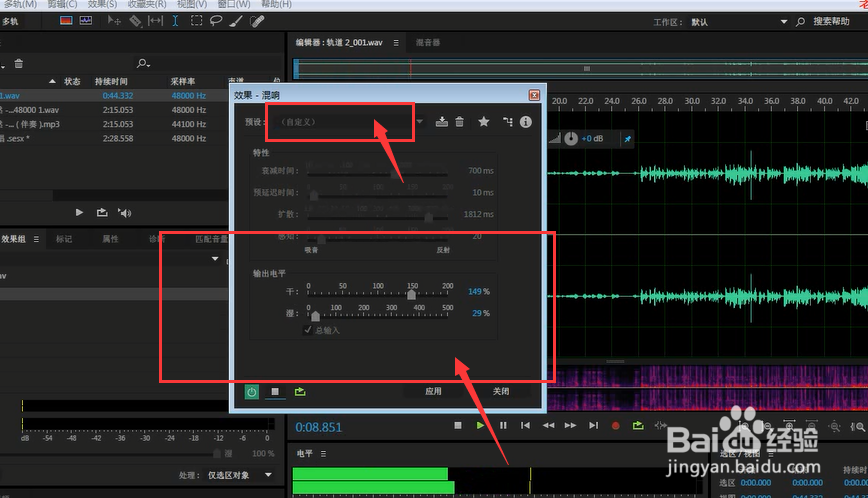Open the 工作区 workspace dropdown

pos(738,22)
